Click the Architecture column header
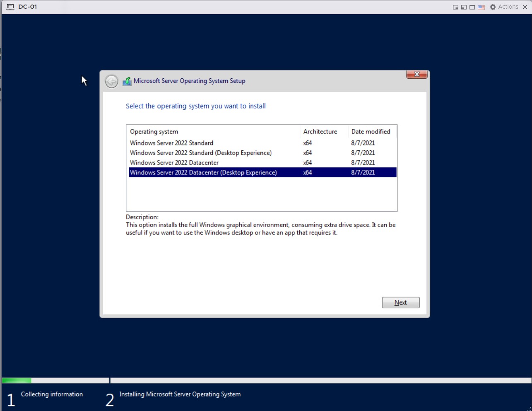This screenshot has height=411, width=532. [320, 132]
